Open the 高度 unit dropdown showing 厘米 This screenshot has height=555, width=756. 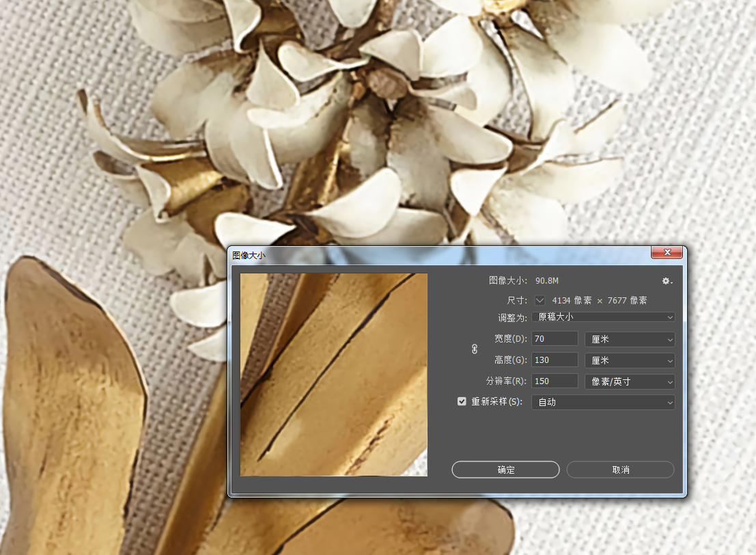[630, 360]
